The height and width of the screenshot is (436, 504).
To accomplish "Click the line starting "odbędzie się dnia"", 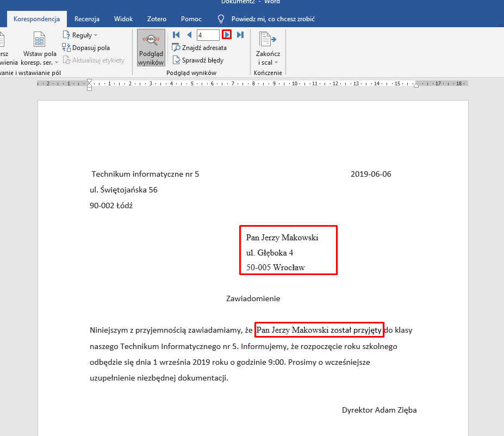I will pos(230,362).
